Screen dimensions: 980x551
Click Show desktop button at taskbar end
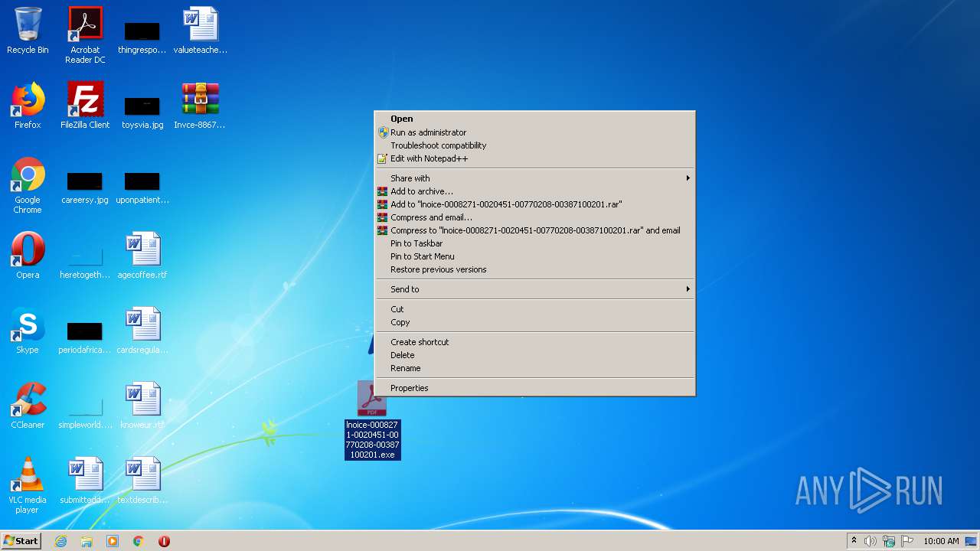click(x=972, y=541)
